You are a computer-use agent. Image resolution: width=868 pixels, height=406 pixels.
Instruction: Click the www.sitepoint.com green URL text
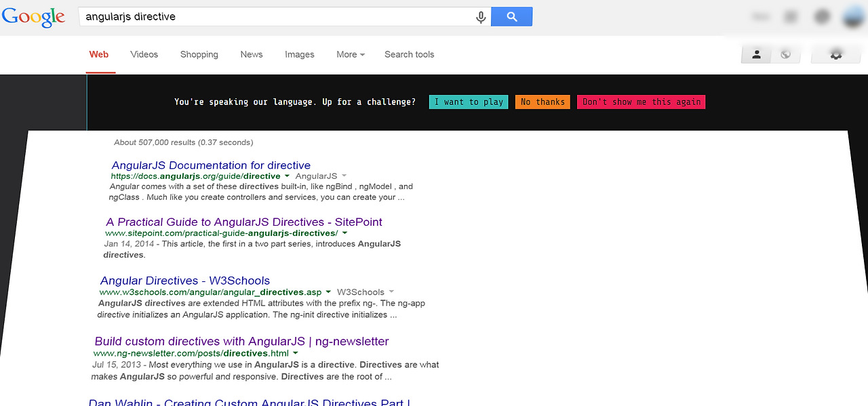tap(222, 233)
